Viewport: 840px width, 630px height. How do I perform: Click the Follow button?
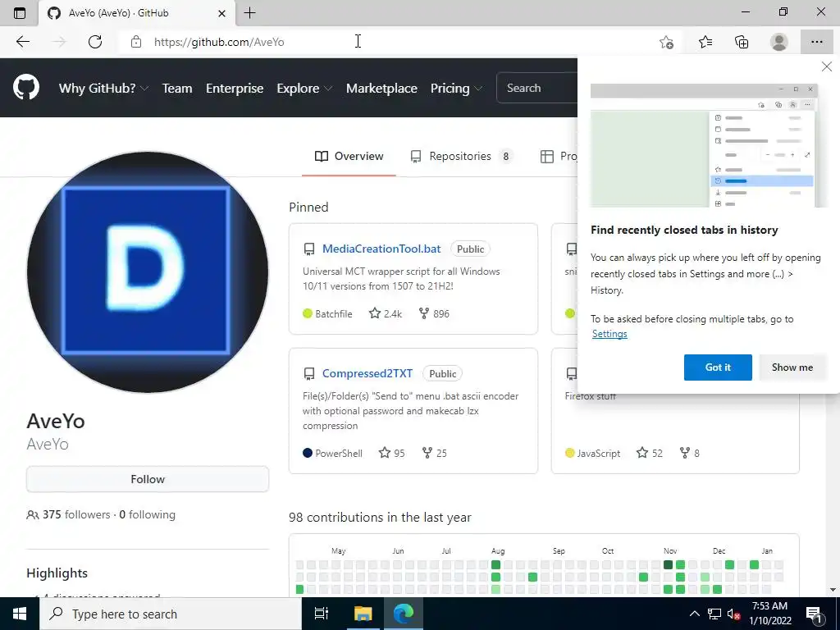[148, 479]
